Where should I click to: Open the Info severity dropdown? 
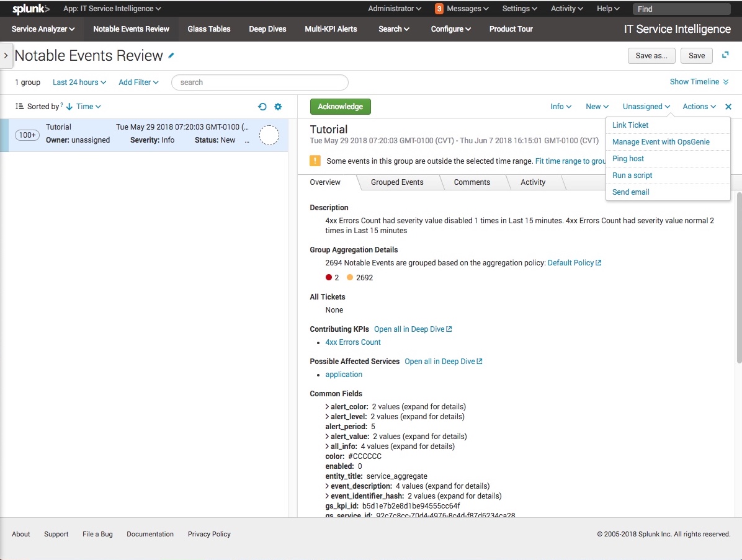[x=561, y=107]
